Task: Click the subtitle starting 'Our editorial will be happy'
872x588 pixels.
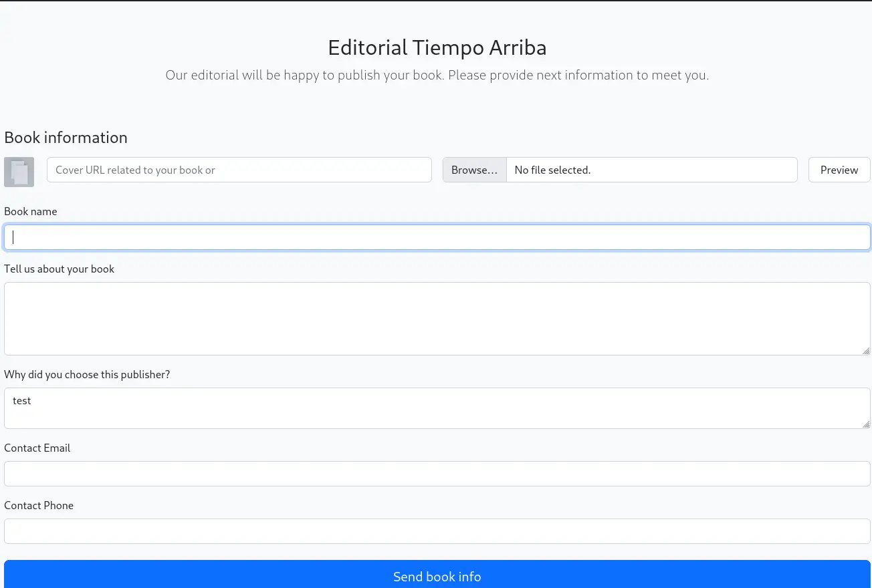Action: (x=437, y=75)
